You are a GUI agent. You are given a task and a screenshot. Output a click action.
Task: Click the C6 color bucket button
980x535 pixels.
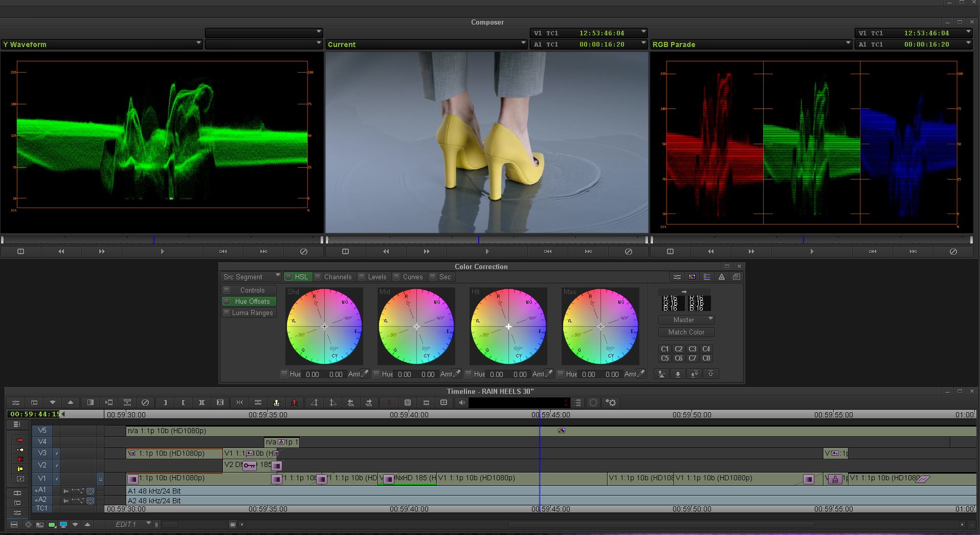[x=679, y=358]
